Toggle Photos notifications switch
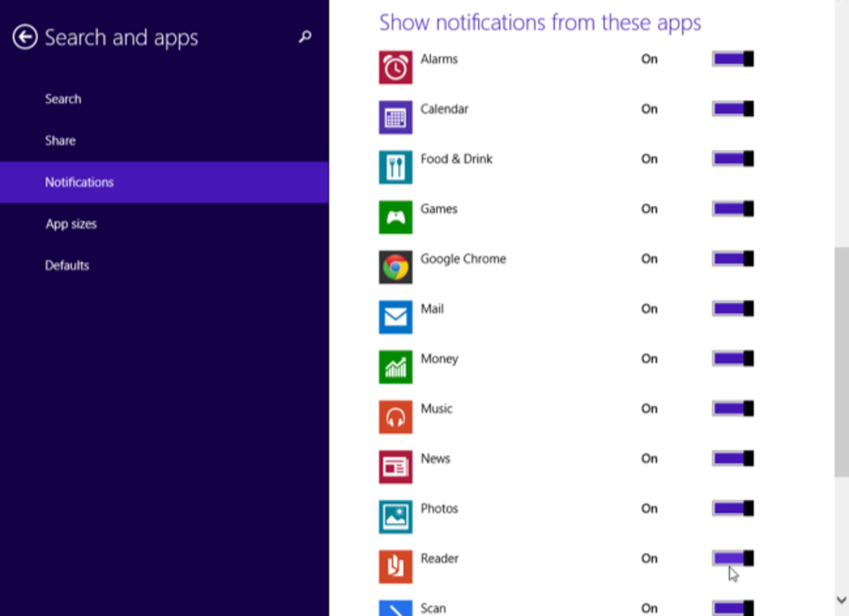The width and height of the screenshot is (849, 616). (733, 508)
